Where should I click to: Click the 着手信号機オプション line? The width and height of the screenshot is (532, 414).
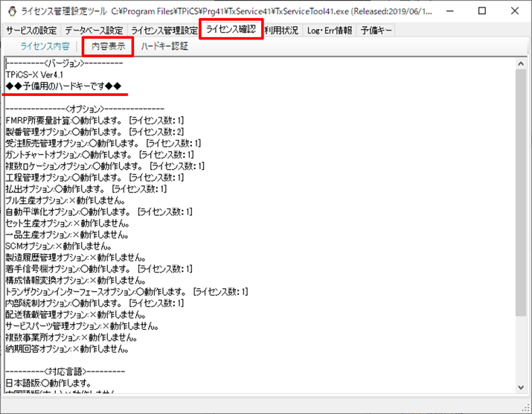[99, 269]
